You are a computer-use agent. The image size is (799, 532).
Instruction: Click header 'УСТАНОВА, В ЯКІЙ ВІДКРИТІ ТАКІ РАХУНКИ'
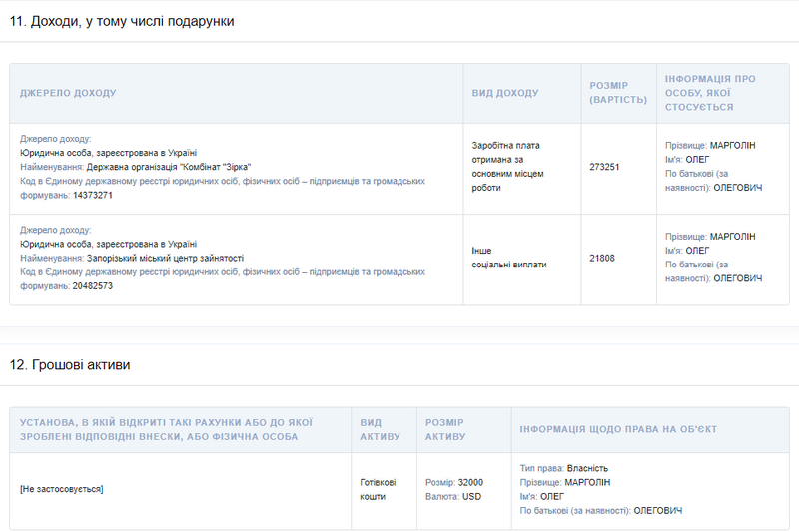tap(166, 429)
